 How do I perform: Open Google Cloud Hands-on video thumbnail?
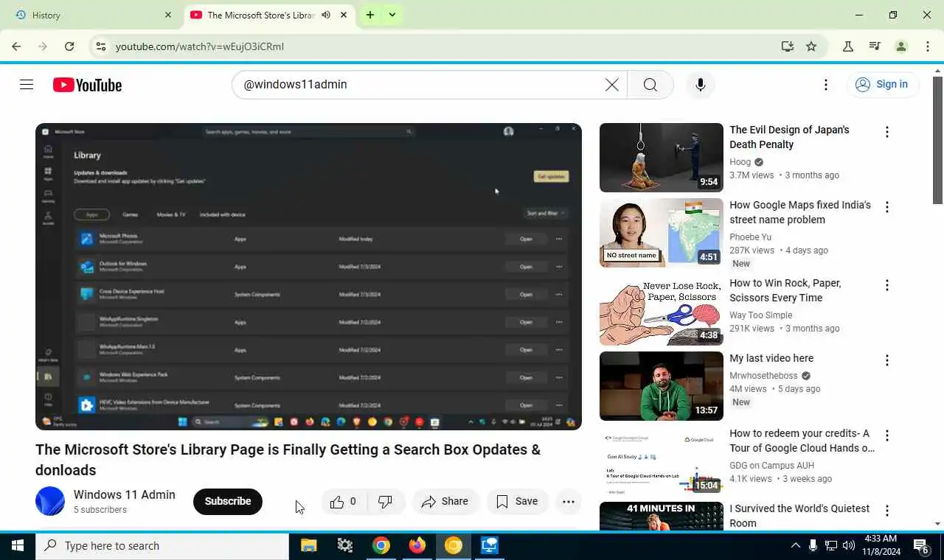[662, 461]
